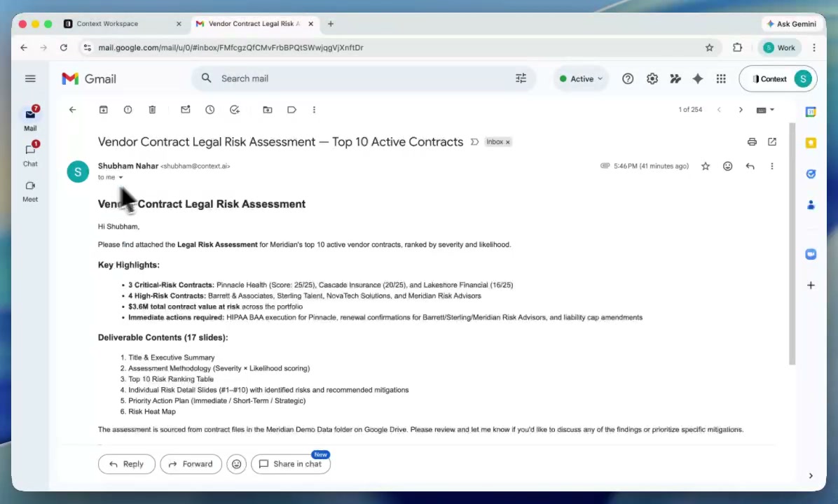Open Chrome three-dot menu

click(814, 48)
